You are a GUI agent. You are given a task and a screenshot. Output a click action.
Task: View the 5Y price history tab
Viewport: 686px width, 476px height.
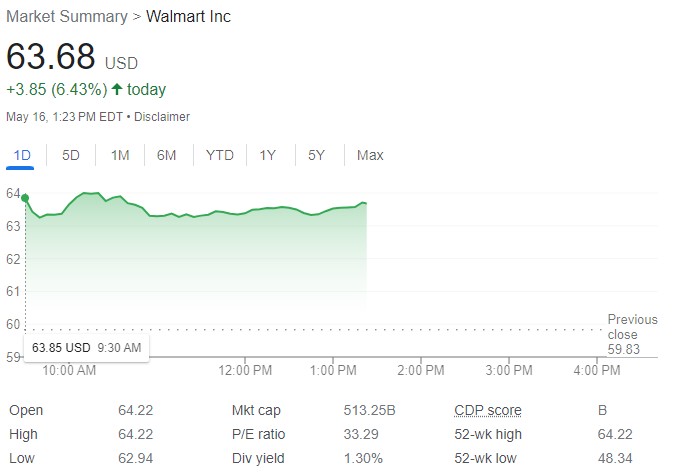pos(316,155)
